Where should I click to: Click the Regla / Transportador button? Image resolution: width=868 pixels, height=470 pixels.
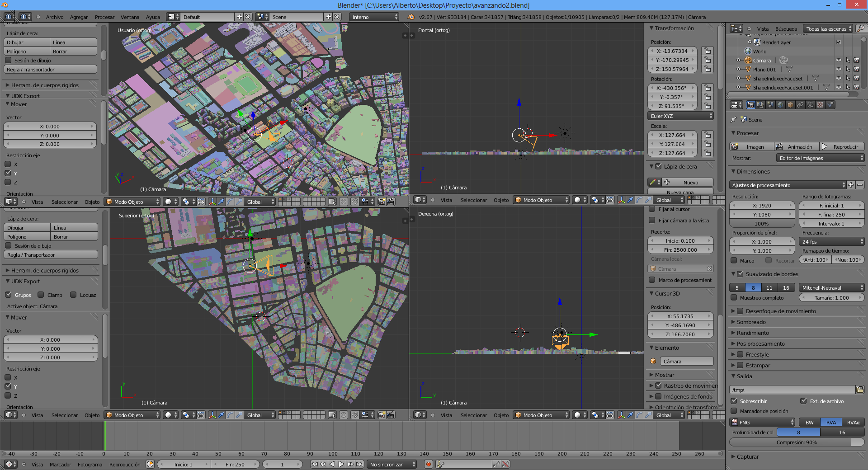click(x=50, y=70)
